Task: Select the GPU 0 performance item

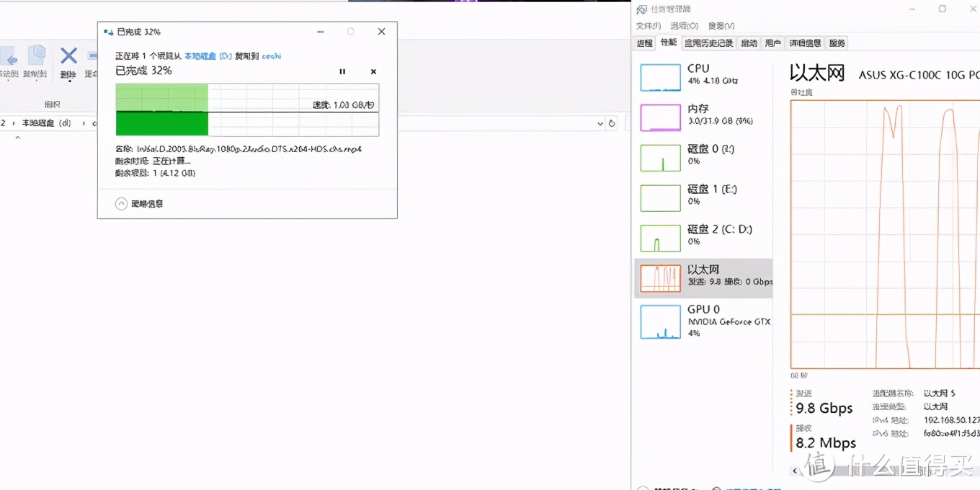Action: coord(703,321)
